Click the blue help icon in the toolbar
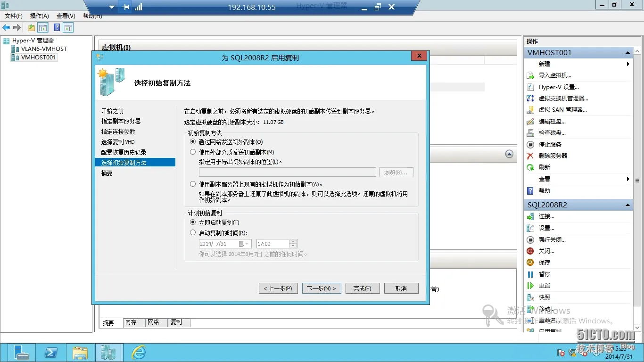This screenshot has width=644, height=362. point(57,28)
